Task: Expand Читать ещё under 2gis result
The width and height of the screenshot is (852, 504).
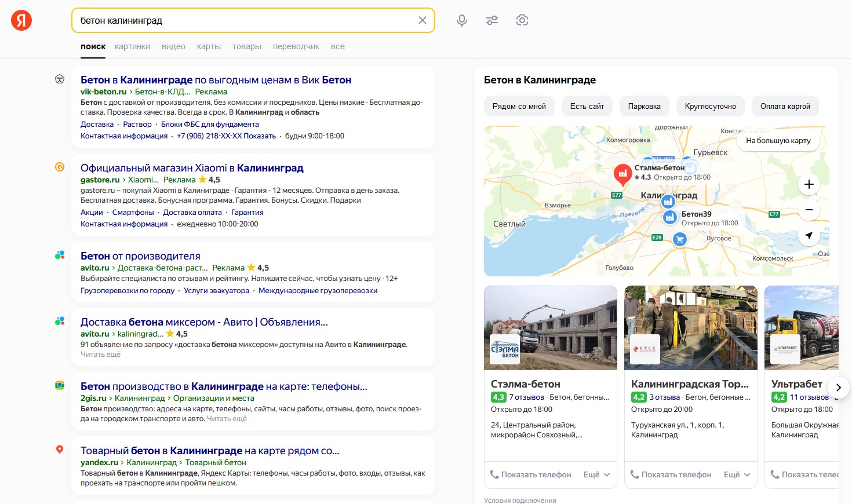Action: point(227,418)
